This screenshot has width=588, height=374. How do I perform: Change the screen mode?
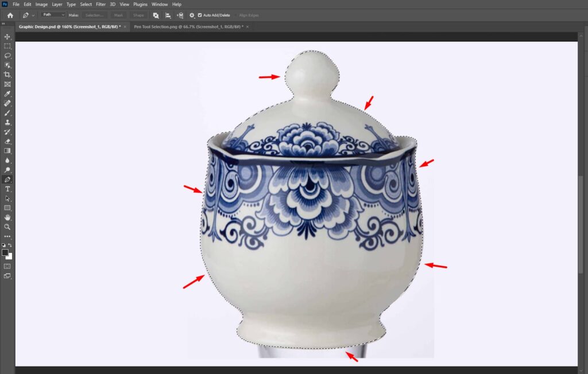[x=7, y=276]
